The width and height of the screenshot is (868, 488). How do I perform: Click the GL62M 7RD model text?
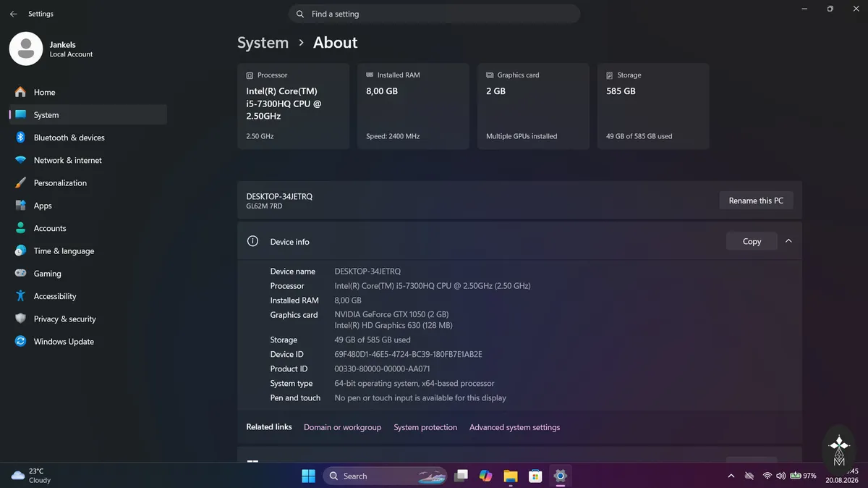coord(264,206)
